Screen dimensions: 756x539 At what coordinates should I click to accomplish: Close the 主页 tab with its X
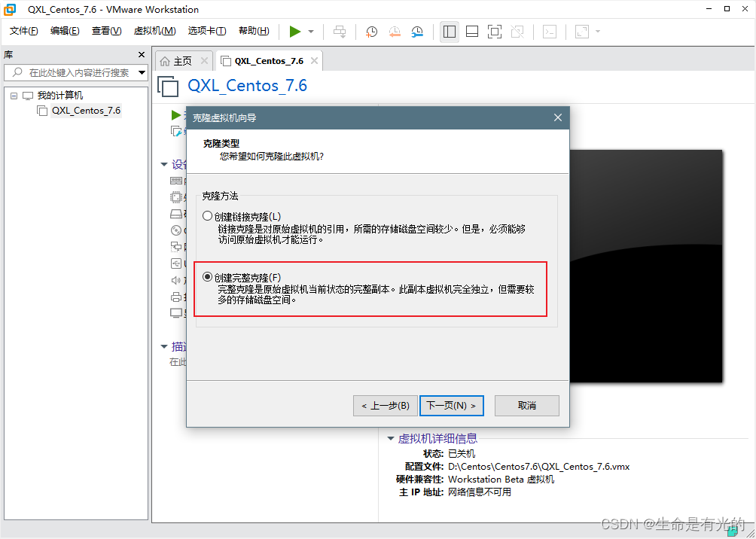tap(204, 61)
